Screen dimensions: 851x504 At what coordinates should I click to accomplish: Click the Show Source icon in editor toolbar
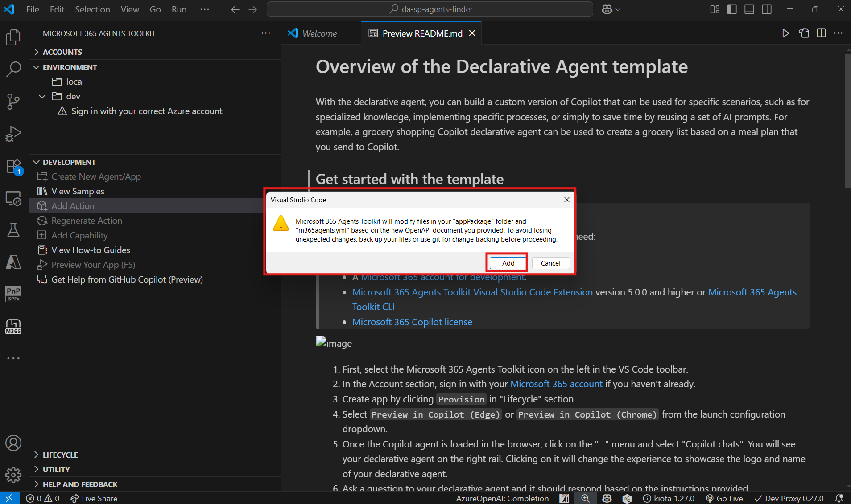(804, 33)
